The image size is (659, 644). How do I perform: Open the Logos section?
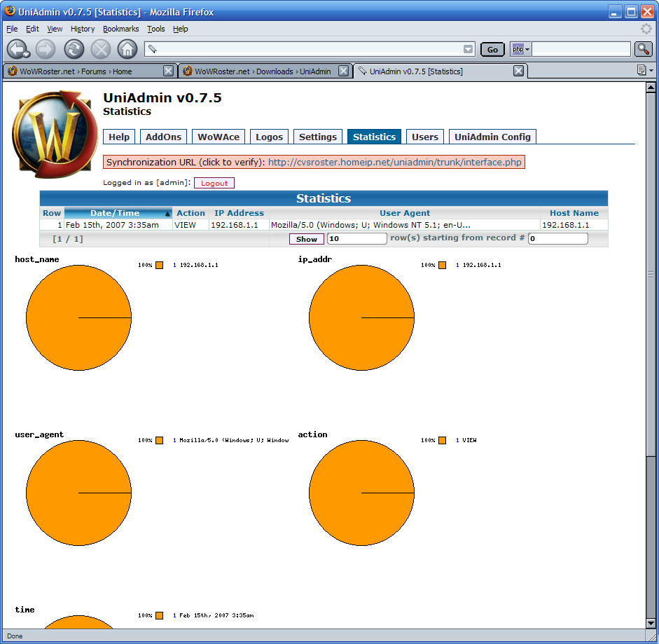(269, 137)
